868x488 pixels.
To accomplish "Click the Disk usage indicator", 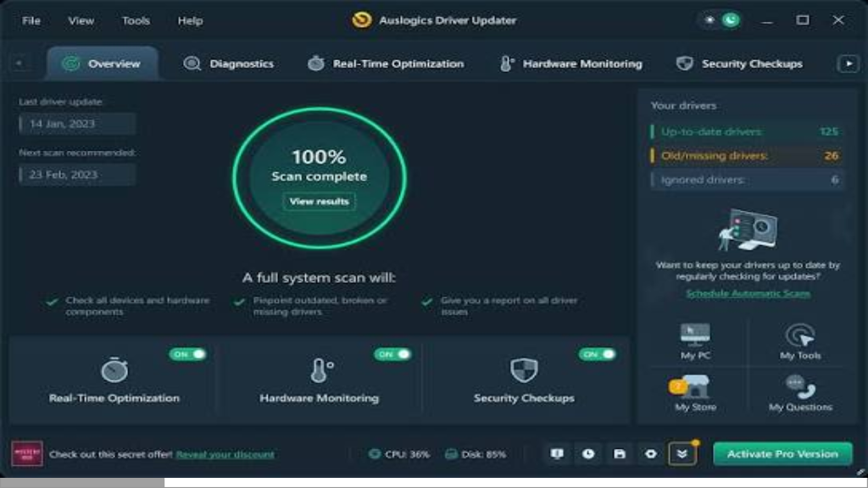I will [x=476, y=454].
